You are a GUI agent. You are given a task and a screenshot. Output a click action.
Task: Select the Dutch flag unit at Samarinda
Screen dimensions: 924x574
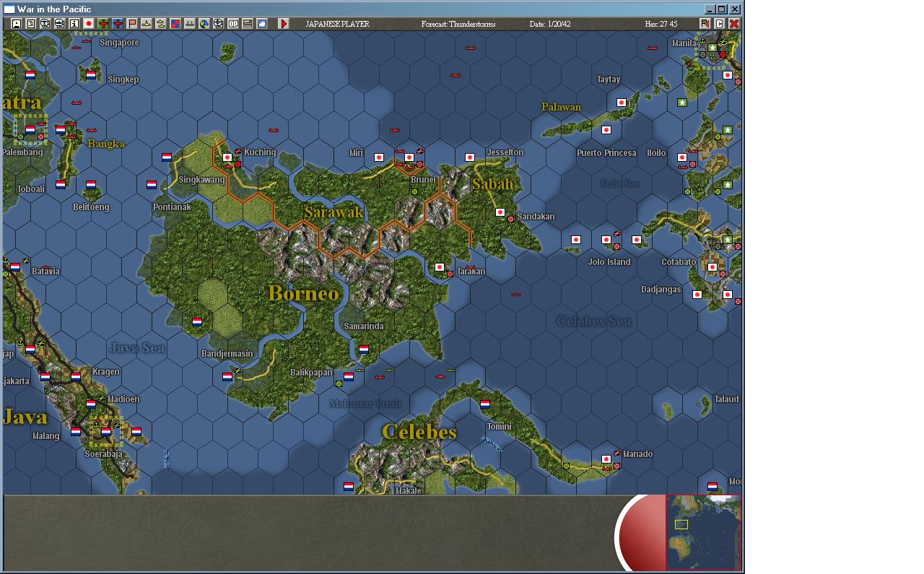pyautogui.click(x=364, y=349)
